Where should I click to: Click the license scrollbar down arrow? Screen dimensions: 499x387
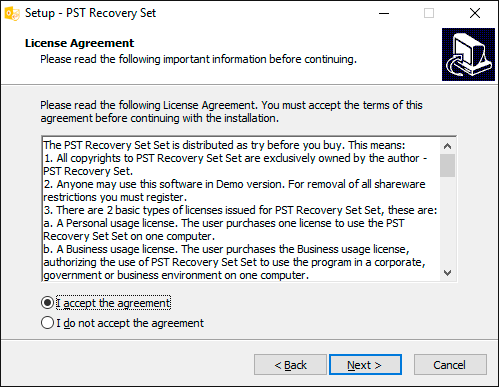point(448,273)
